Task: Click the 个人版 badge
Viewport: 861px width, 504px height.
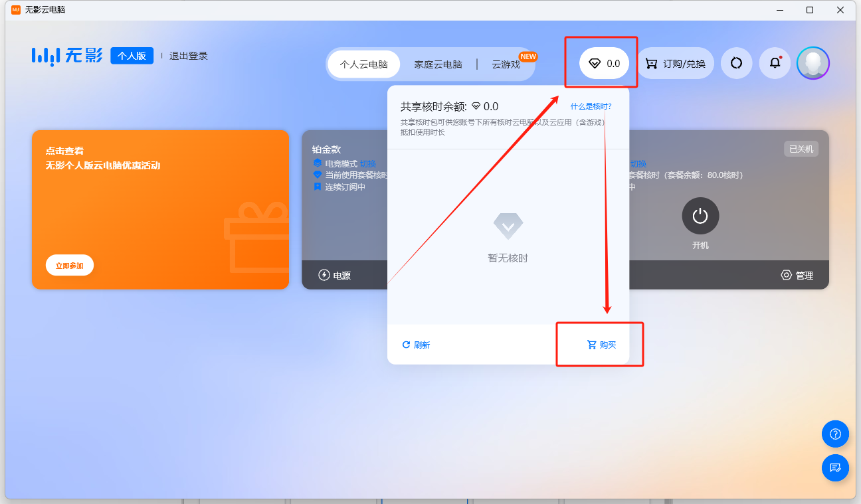Action: tap(132, 56)
